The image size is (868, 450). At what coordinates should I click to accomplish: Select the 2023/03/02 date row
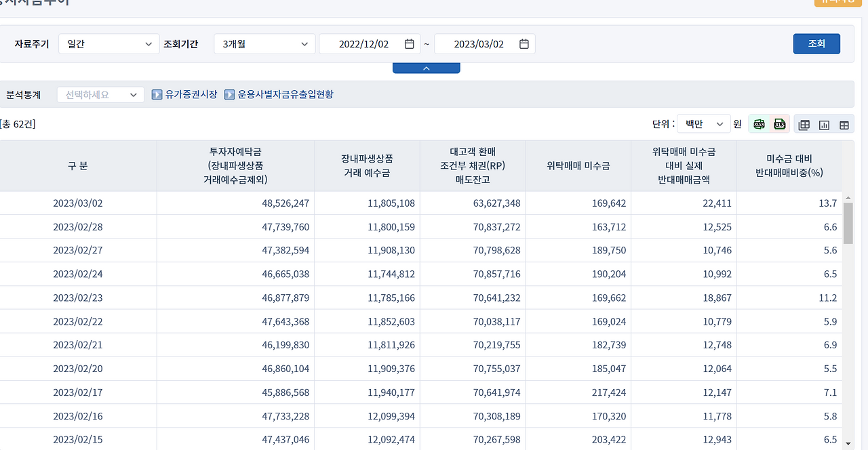(x=421, y=203)
